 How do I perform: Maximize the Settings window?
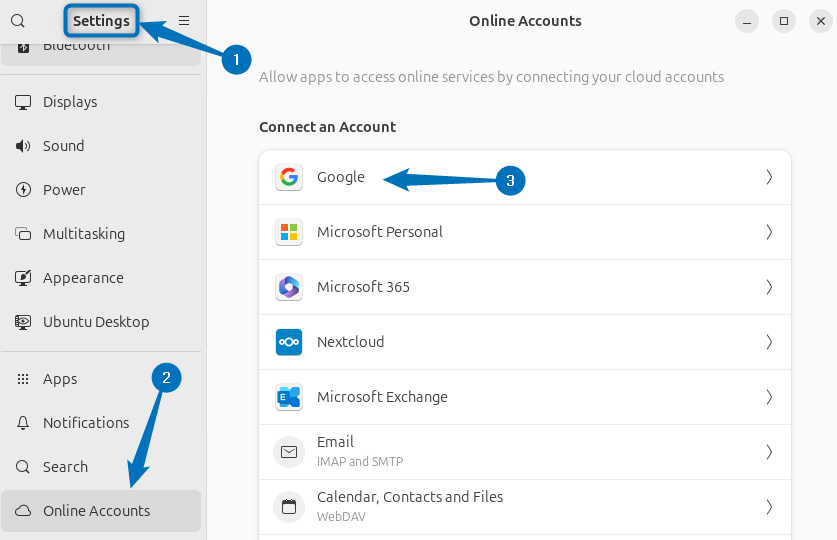784,21
